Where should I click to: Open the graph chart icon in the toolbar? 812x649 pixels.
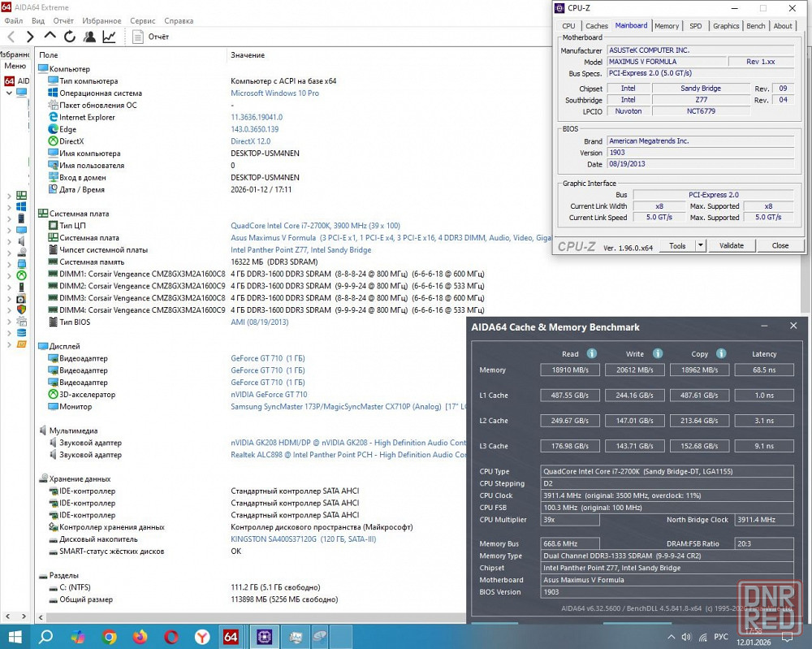tap(109, 37)
